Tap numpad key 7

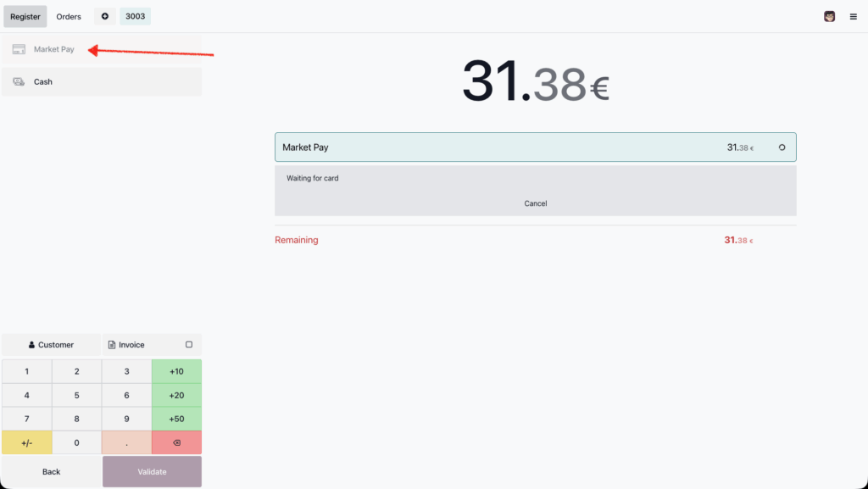(26, 420)
